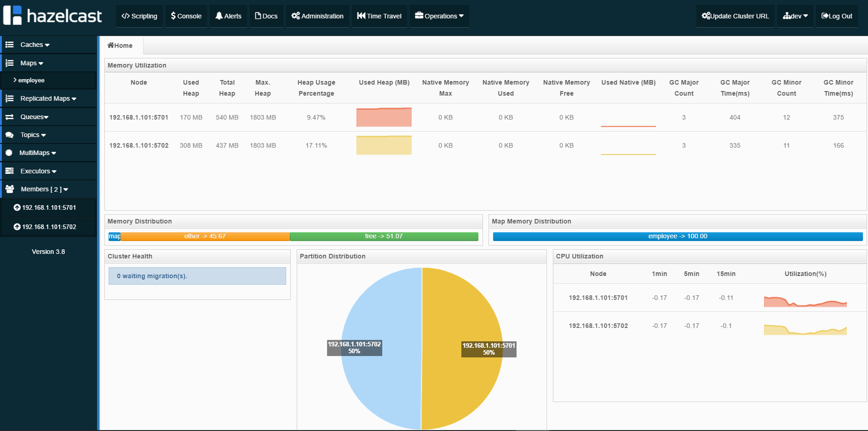Click the Utilization(%) column header
The width and height of the screenshot is (868, 431).
pyautogui.click(x=805, y=274)
